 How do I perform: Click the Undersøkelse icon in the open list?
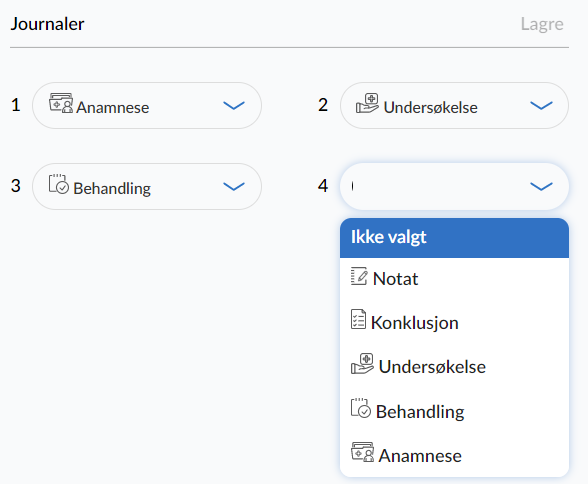pyautogui.click(x=362, y=363)
